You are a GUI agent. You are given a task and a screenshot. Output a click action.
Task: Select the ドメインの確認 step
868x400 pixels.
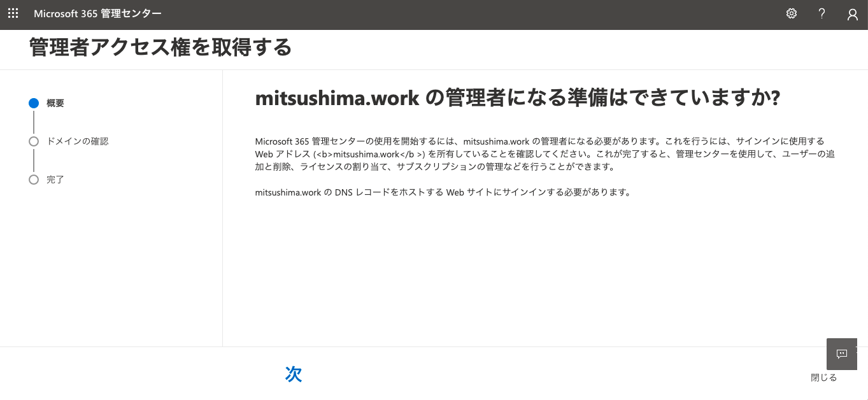coord(78,141)
